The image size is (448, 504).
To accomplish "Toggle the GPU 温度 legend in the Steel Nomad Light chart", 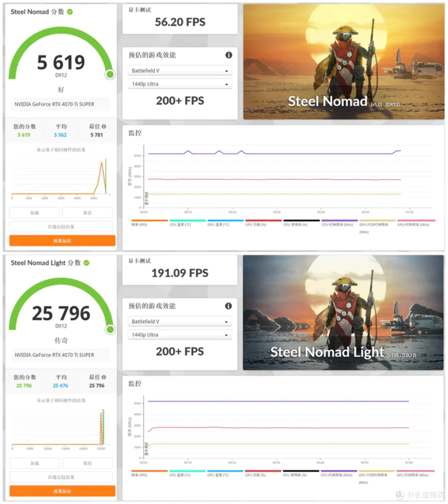I will (225, 473).
